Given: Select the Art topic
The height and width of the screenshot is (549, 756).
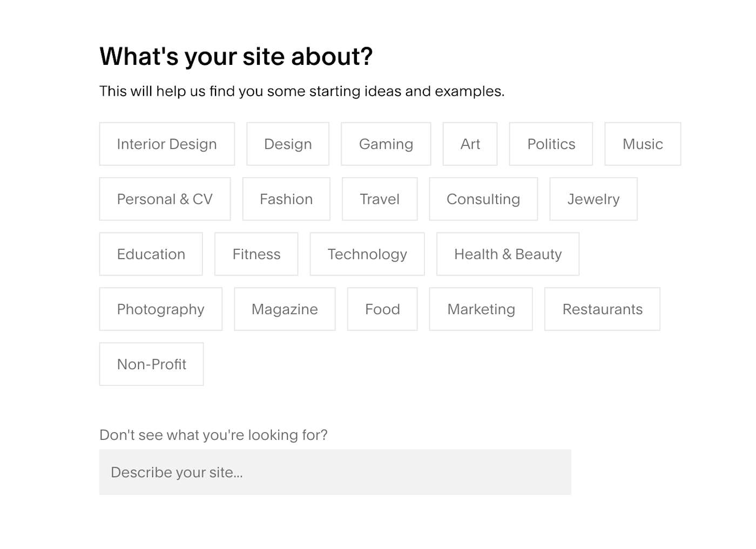Looking at the screenshot, I should [x=470, y=144].
